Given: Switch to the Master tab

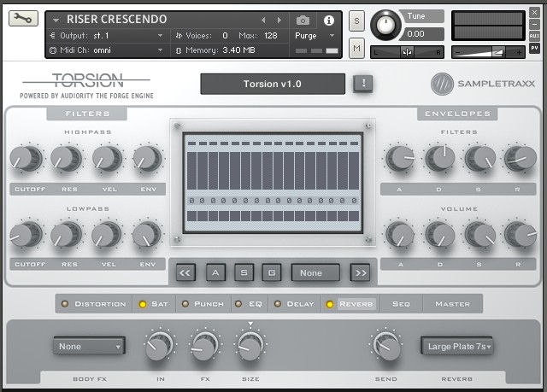Looking at the screenshot, I should (452, 303).
